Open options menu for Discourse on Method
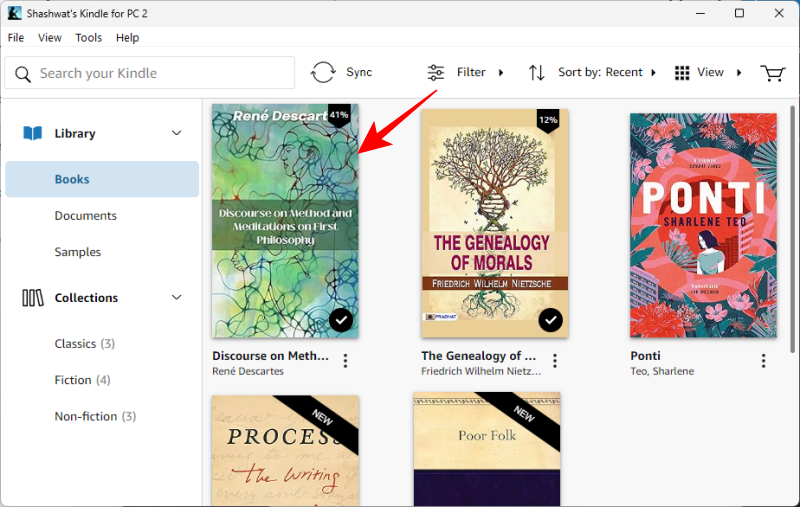Image resolution: width=800 pixels, height=507 pixels. click(x=345, y=361)
